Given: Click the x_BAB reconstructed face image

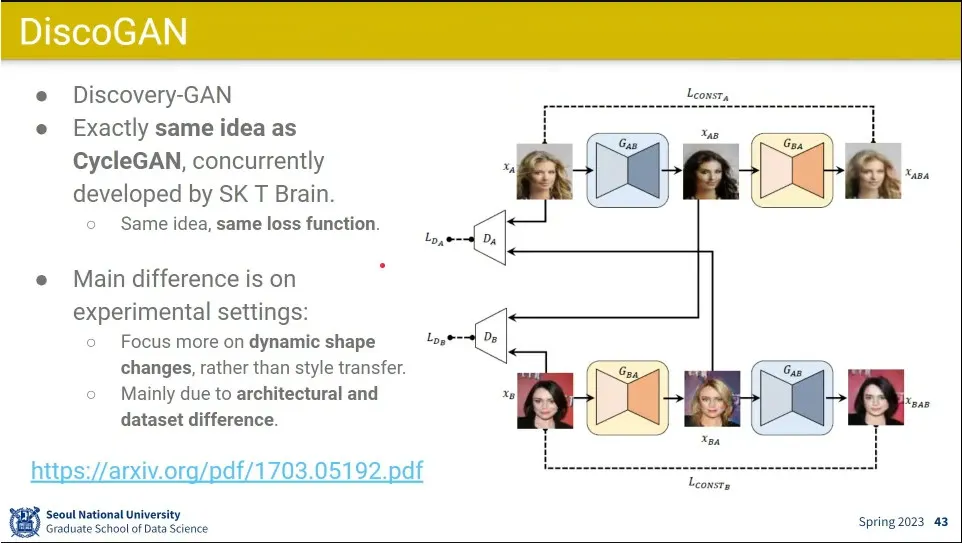Looking at the screenshot, I should coord(876,398).
